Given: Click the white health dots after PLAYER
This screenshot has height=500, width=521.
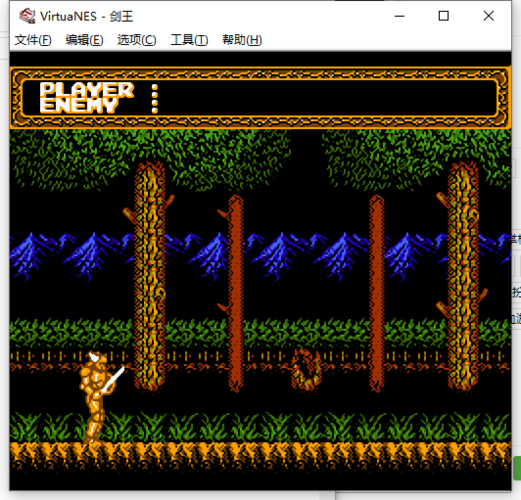Looking at the screenshot, I should (154, 99).
